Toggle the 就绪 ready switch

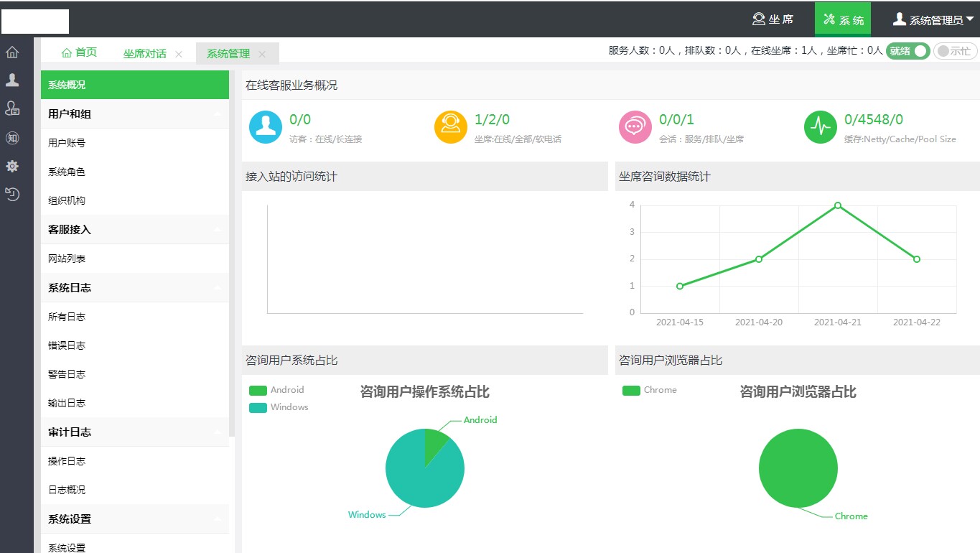(x=907, y=51)
